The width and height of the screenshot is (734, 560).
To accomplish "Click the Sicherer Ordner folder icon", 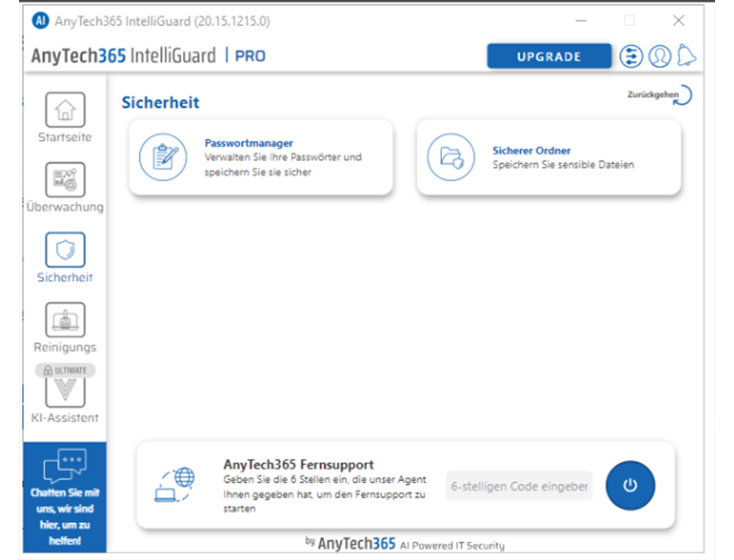I will point(451,157).
